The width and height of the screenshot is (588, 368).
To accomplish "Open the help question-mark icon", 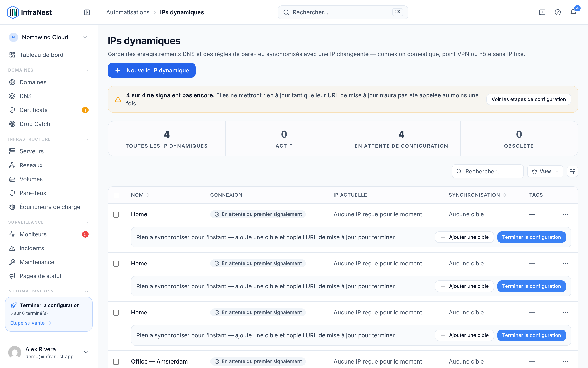I will pos(558,12).
